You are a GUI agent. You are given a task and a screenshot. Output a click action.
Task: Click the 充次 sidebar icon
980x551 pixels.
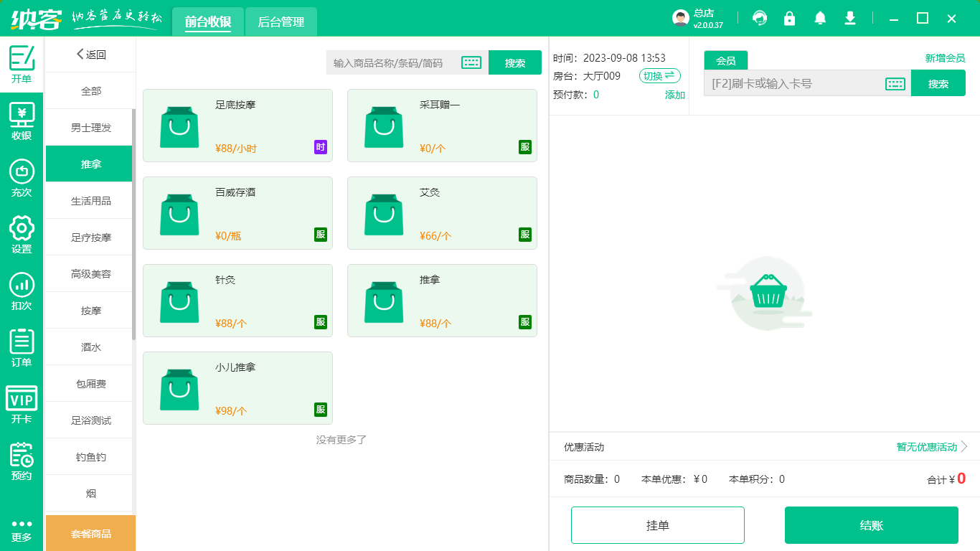click(21, 176)
